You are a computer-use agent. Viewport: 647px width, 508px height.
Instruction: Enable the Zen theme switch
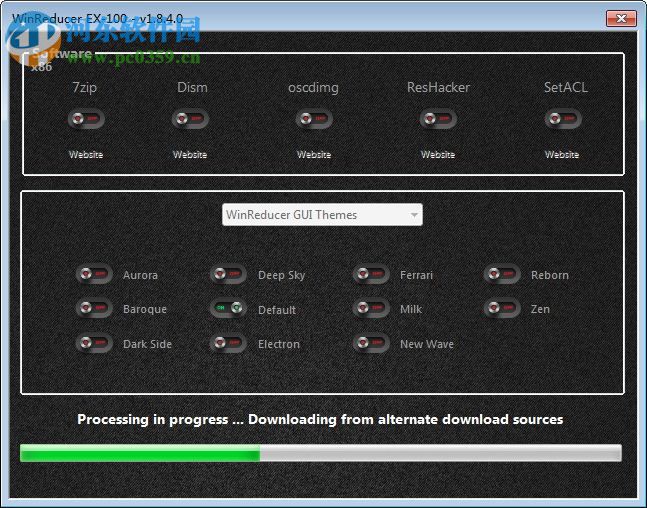(502, 308)
